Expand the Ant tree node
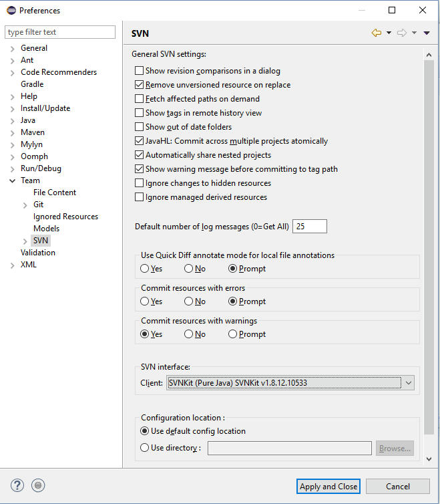Viewport: 440px width, 504px height. click(x=12, y=61)
